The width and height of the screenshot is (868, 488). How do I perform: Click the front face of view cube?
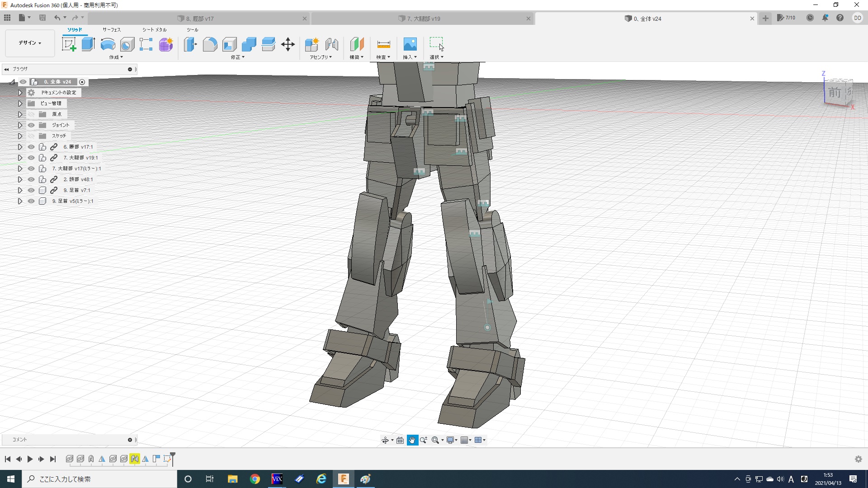(835, 93)
